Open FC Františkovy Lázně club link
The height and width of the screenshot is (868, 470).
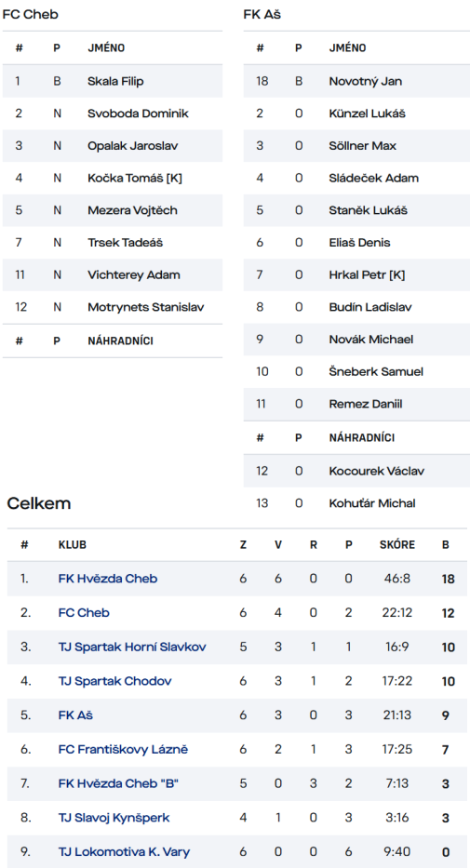tap(123, 750)
